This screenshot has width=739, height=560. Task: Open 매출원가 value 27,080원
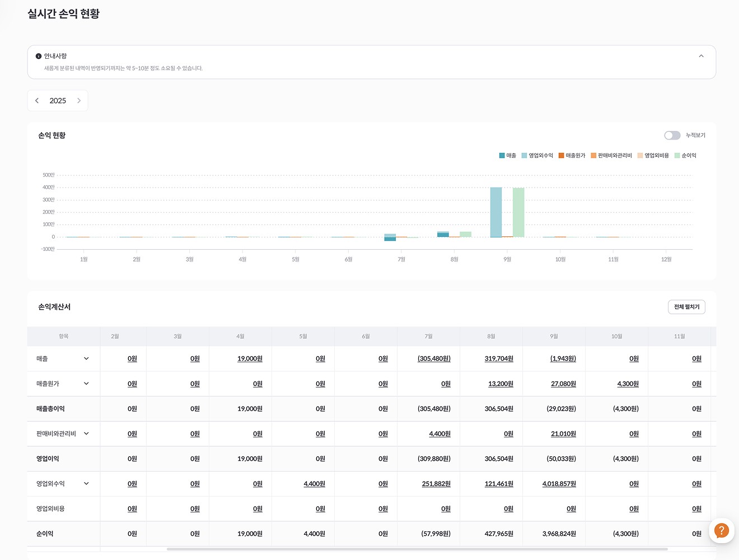563,384
